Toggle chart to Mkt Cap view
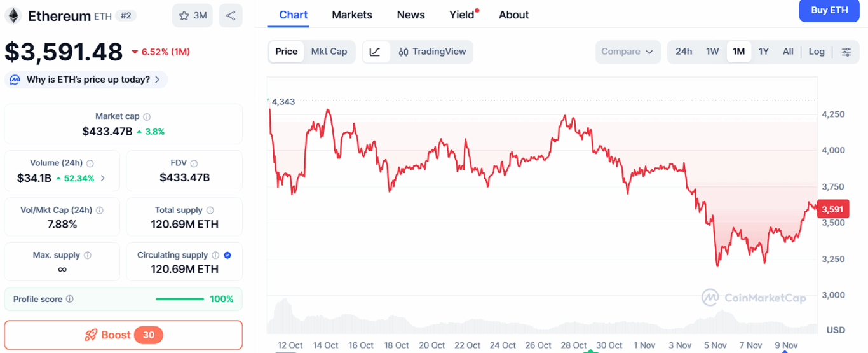The image size is (868, 353). (329, 52)
